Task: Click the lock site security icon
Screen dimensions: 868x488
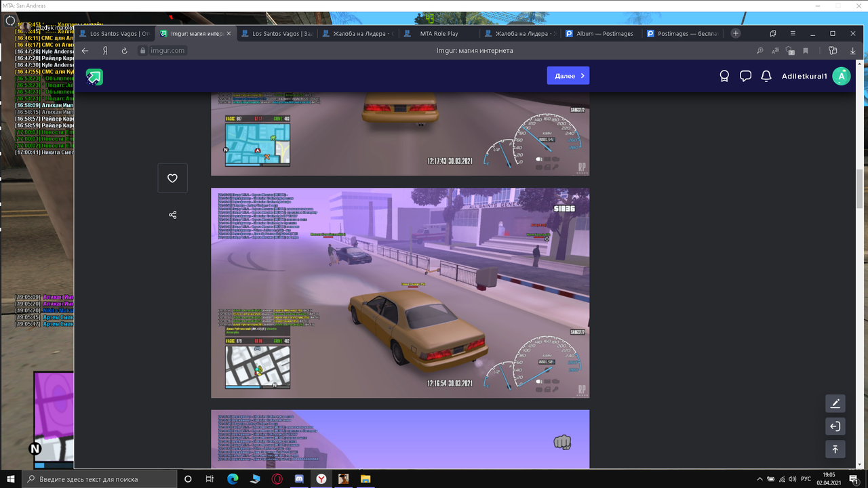Action: 142,51
